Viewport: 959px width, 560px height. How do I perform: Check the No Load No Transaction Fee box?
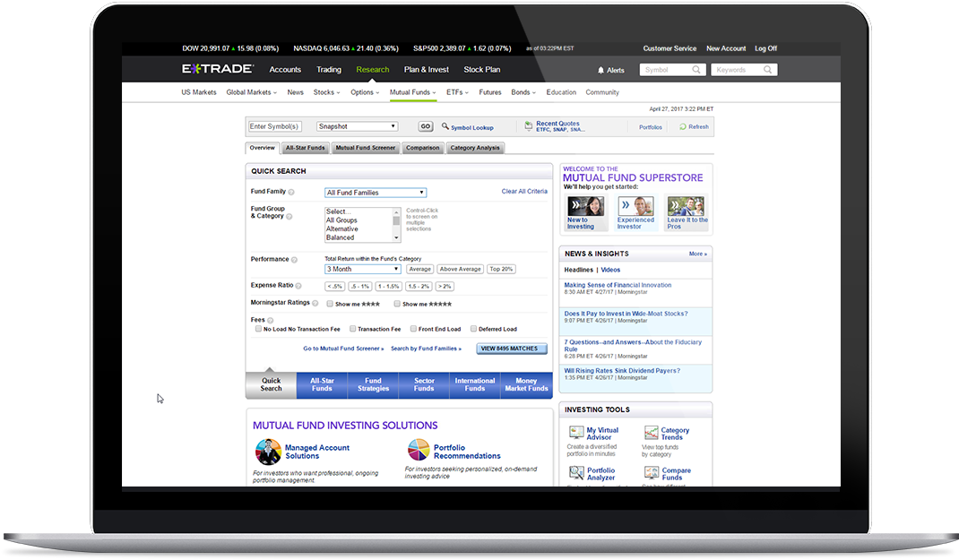coord(258,329)
